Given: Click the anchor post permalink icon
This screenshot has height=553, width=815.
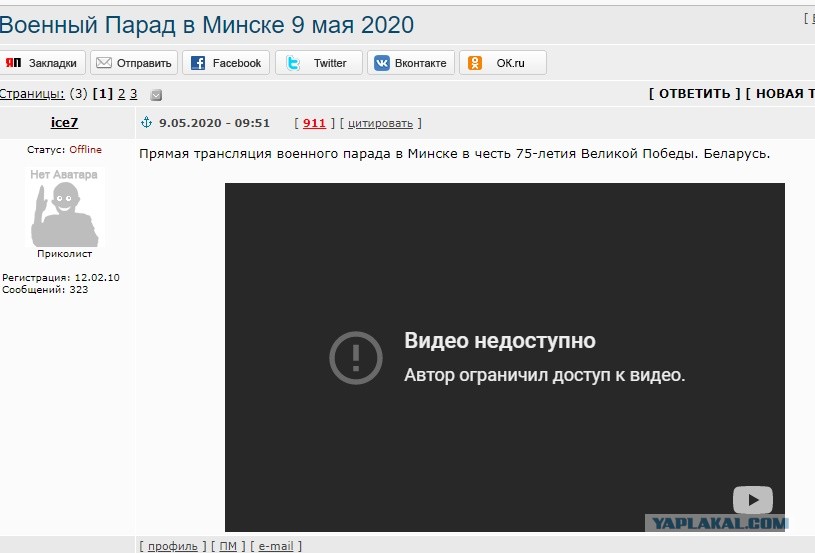Looking at the screenshot, I should [x=147, y=122].
